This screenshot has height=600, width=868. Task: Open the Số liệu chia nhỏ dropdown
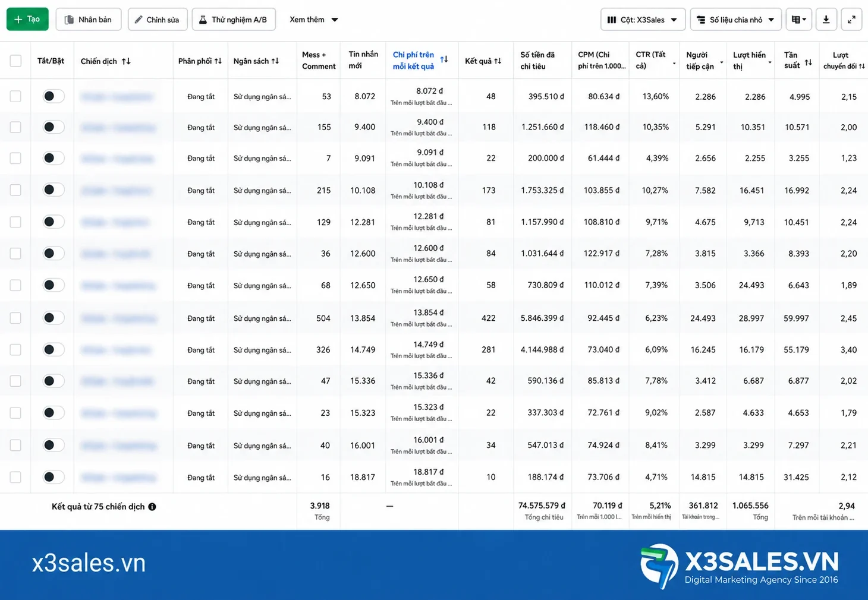coord(736,20)
